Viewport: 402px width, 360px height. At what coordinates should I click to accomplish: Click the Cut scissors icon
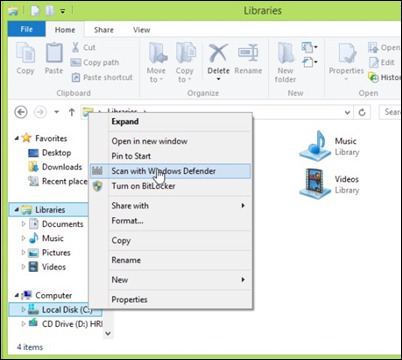(x=75, y=47)
